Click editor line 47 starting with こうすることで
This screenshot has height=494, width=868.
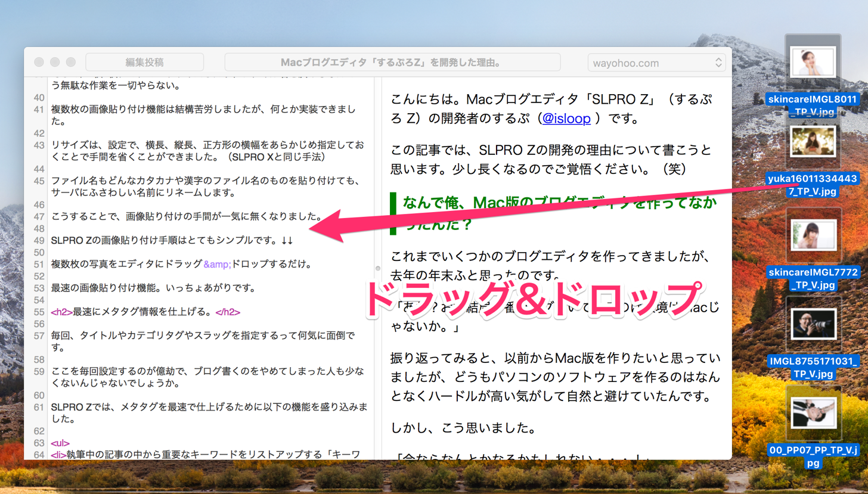[187, 216]
